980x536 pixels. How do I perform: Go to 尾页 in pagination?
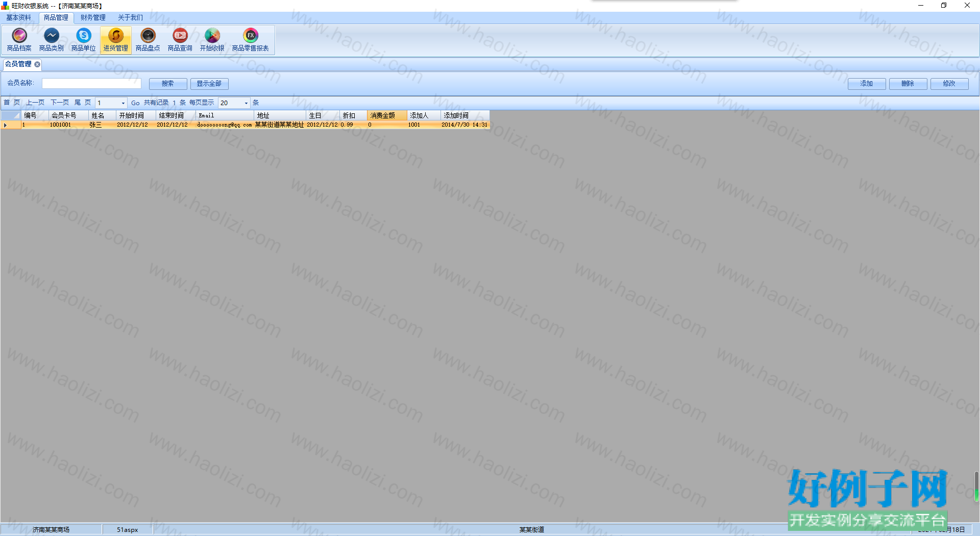tap(83, 103)
